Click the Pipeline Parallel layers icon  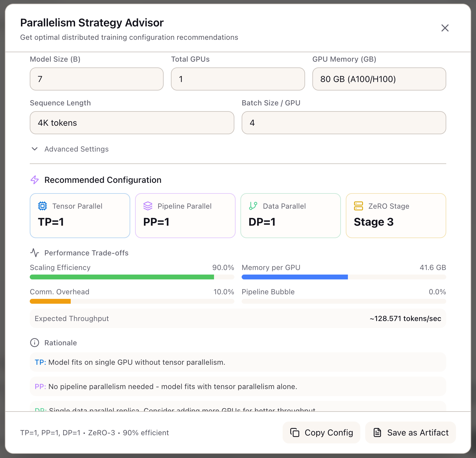pyautogui.click(x=148, y=206)
